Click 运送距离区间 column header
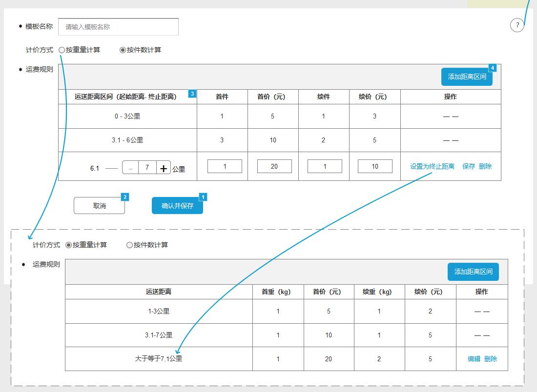537x392 pixels. [127, 97]
